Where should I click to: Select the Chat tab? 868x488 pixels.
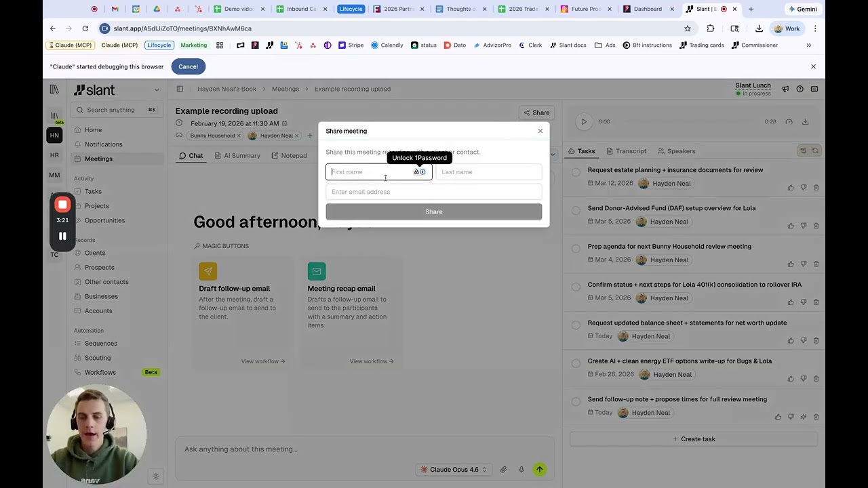coord(191,156)
